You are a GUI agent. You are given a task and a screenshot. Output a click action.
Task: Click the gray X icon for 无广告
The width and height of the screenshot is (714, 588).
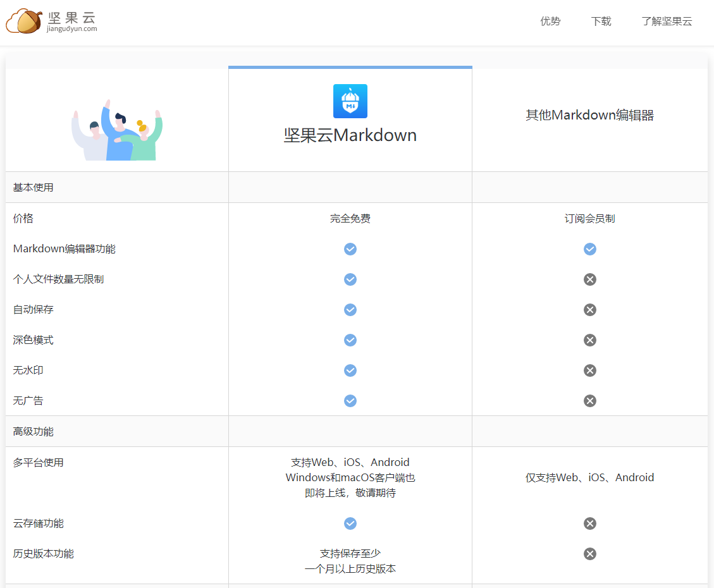click(590, 401)
